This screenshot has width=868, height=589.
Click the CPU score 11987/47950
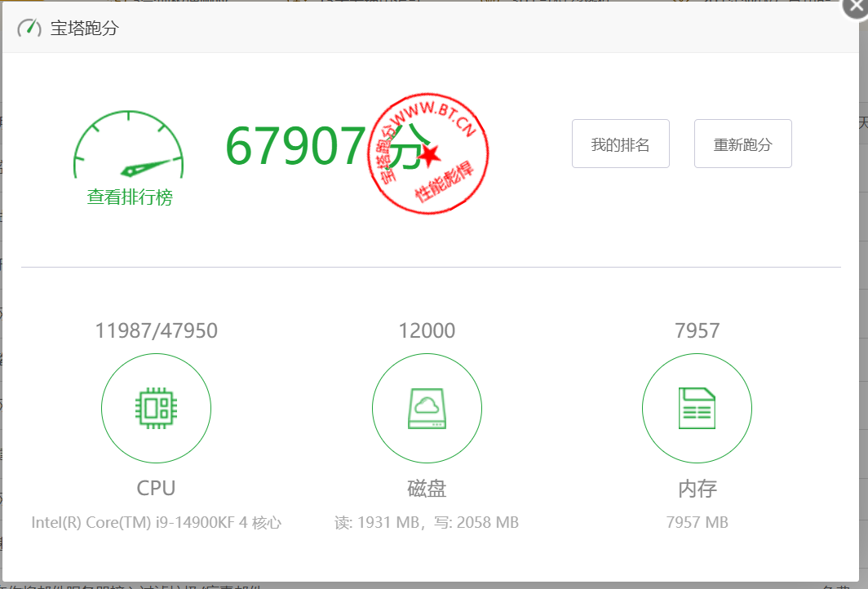pyautogui.click(x=156, y=330)
